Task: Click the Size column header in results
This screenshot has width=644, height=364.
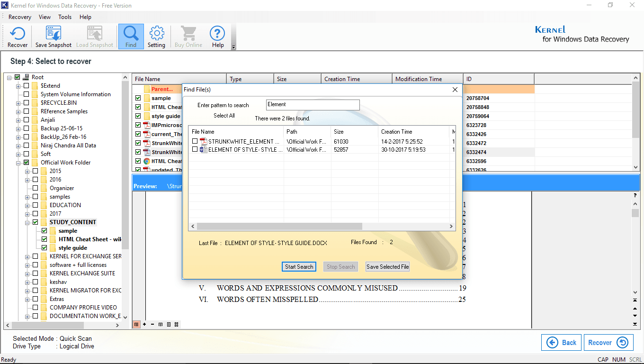Action: [354, 132]
